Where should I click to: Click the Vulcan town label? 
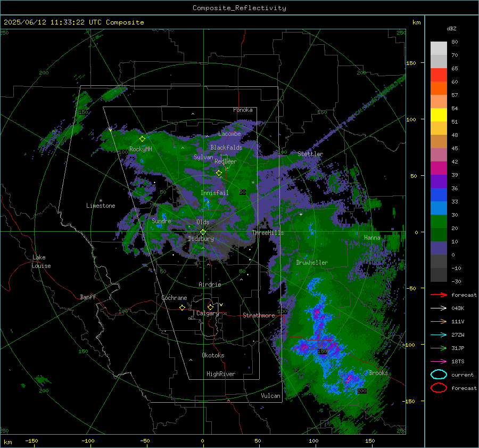pos(271,396)
